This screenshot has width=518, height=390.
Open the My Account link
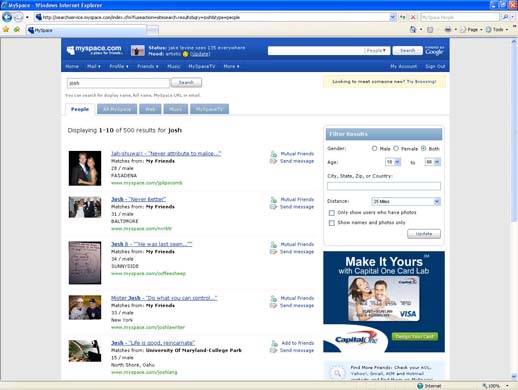[x=403, y=66]
